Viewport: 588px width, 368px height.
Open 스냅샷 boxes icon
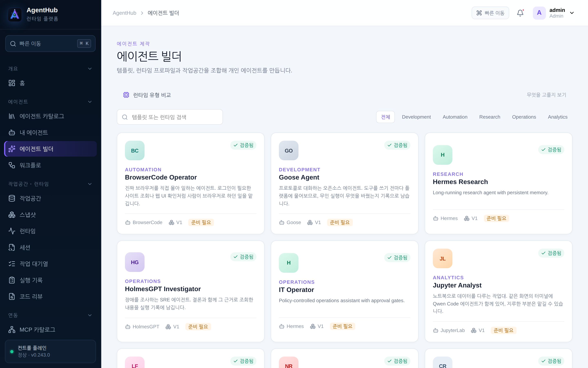(12, 214)
